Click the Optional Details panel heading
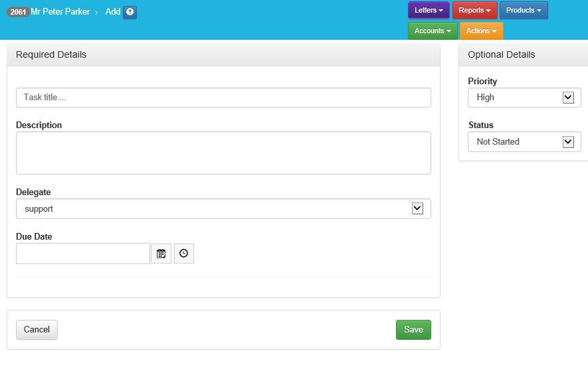588x365 pixels. tap(502, 54)
